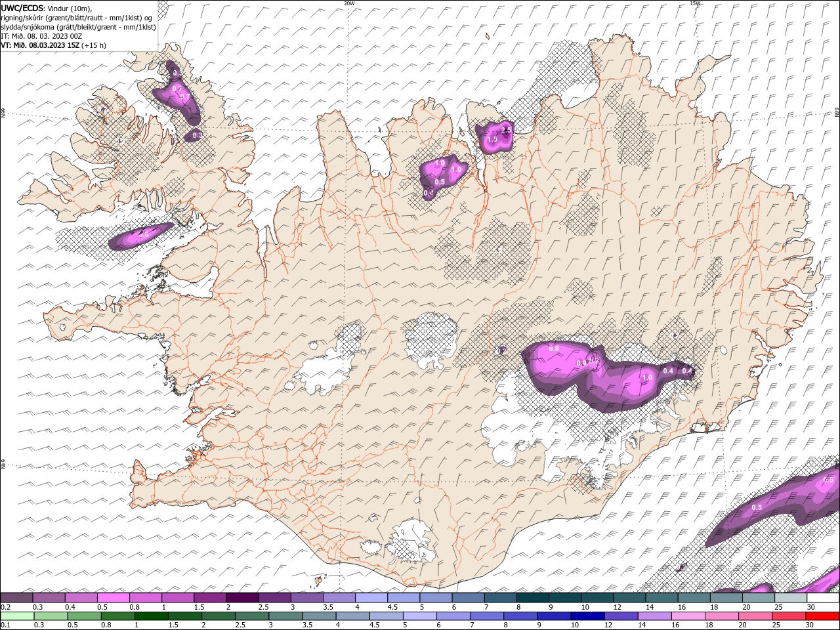Click the '15W' longitude label at top
This screenshot has height=630, width=840.
[695, 3]
